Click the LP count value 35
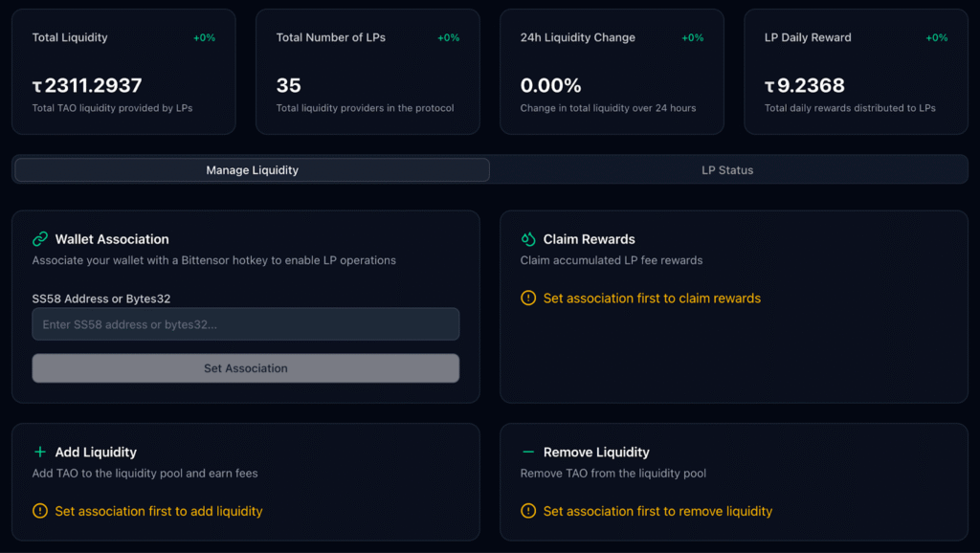The image size is (980, 553). coord(289,86)
